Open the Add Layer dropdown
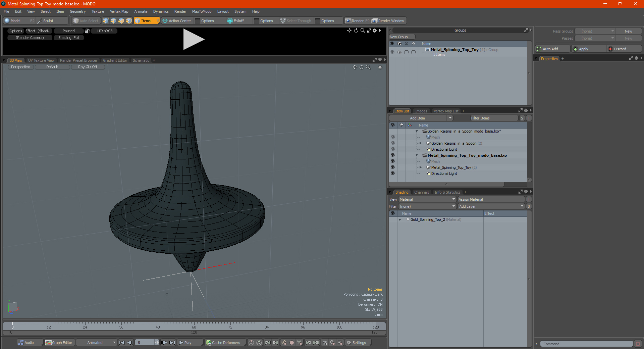 point(491,206)
